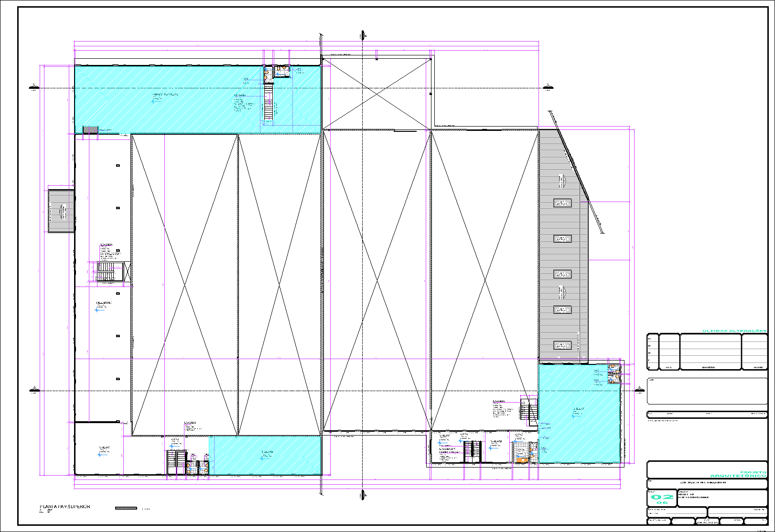Select the upper-left section cut symbol
The image size is (775, 532).
33,87
